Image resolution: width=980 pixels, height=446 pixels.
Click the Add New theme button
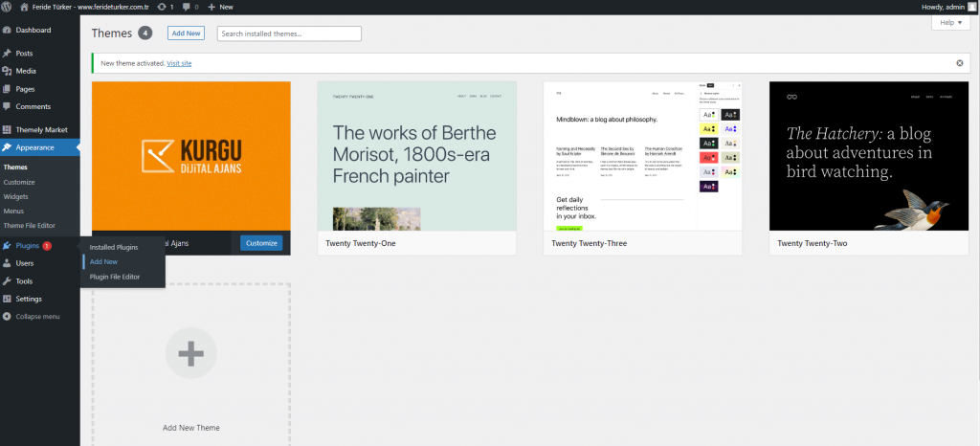[x=187, y=33]
